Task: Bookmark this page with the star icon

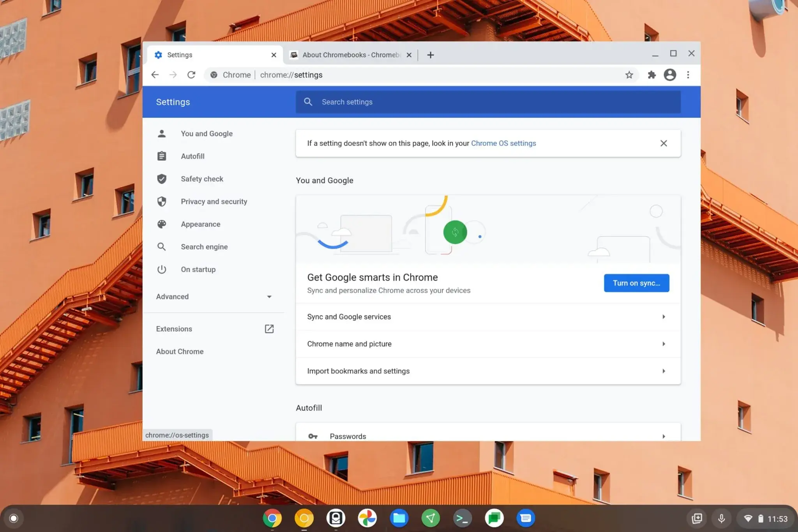Action: point(629,75)
